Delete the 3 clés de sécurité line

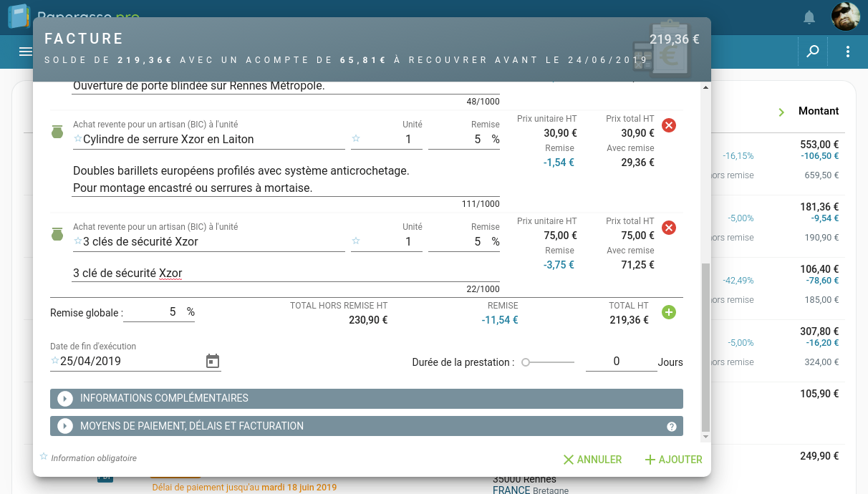click(669, 228)
